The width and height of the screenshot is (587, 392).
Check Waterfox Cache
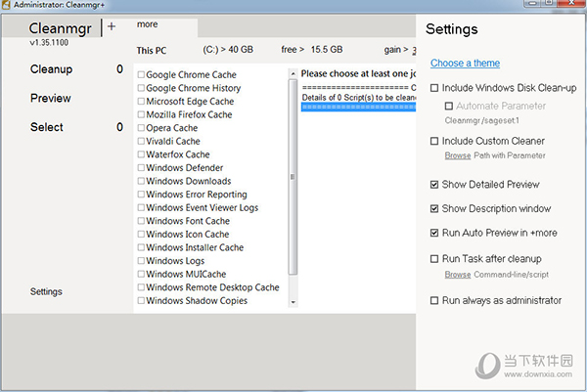[x=141, y=154]
